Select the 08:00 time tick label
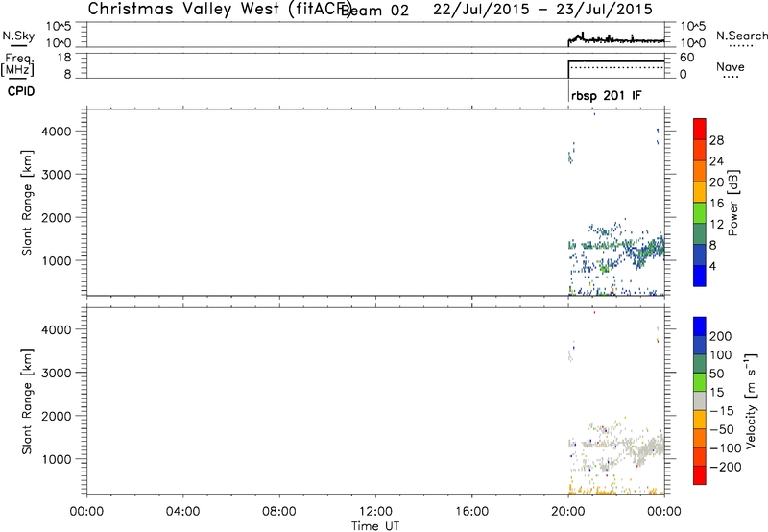768x532 pixels. [278, 512]
